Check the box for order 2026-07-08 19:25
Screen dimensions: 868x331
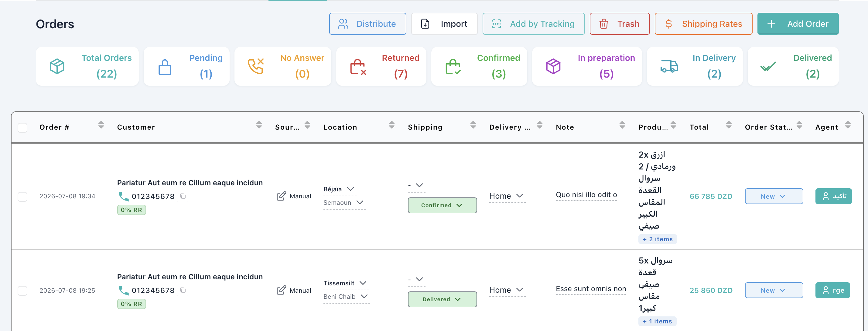pyautogui.click(x=22, y=291)
